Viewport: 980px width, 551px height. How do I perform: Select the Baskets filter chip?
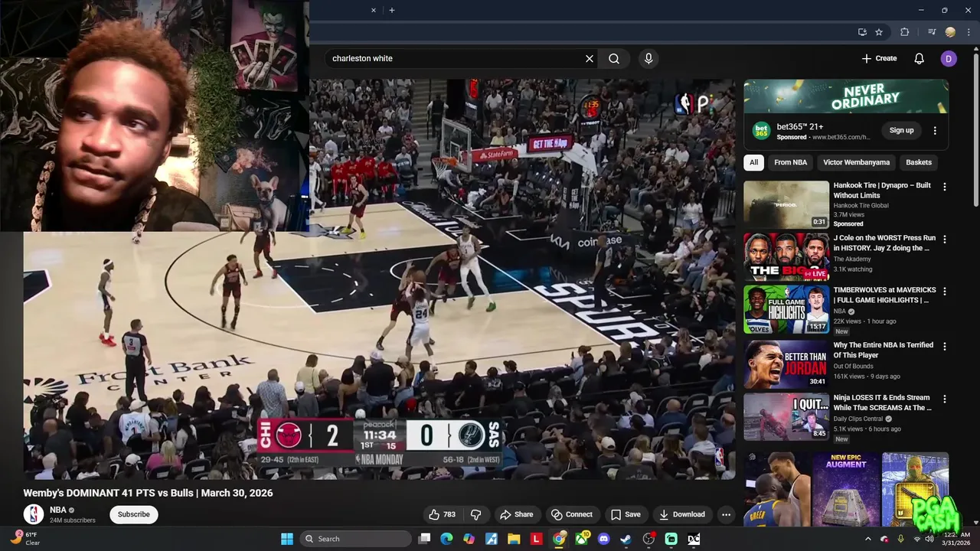pos(919,162)
